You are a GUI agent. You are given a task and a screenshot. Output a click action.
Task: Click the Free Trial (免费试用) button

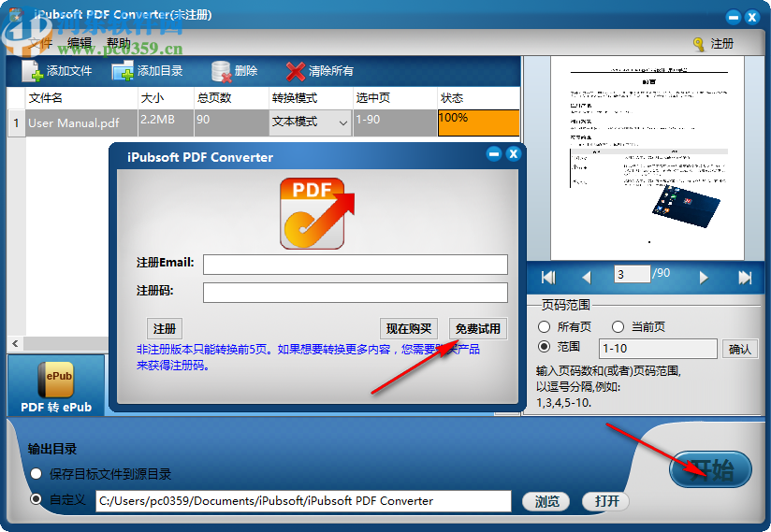pos(477,328)
